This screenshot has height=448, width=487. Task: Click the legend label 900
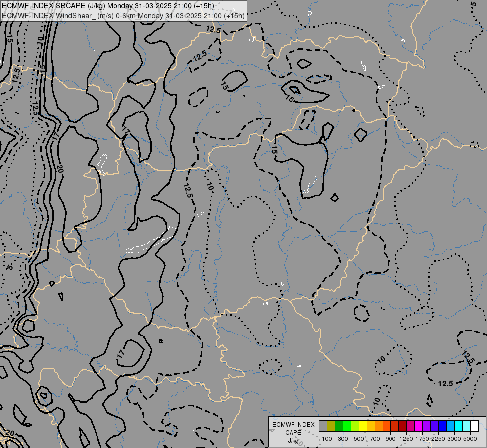click(x=390, y=439)
